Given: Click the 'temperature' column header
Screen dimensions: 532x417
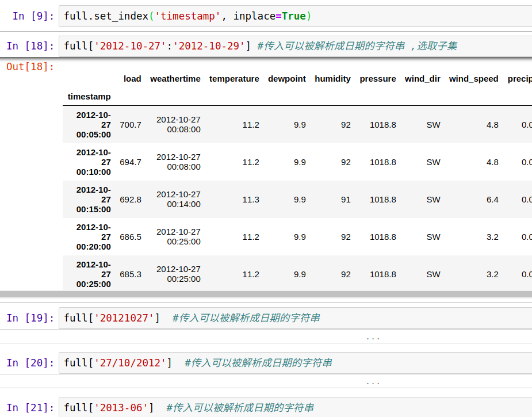Looking at the screenshot, I should pos(234,79).
